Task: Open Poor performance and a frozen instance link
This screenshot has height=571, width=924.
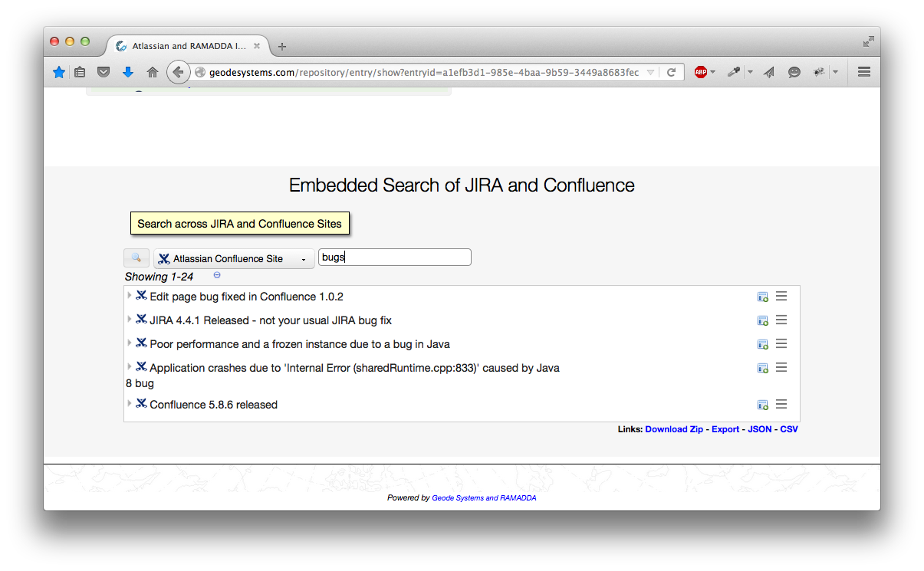Action: [300, 344]
